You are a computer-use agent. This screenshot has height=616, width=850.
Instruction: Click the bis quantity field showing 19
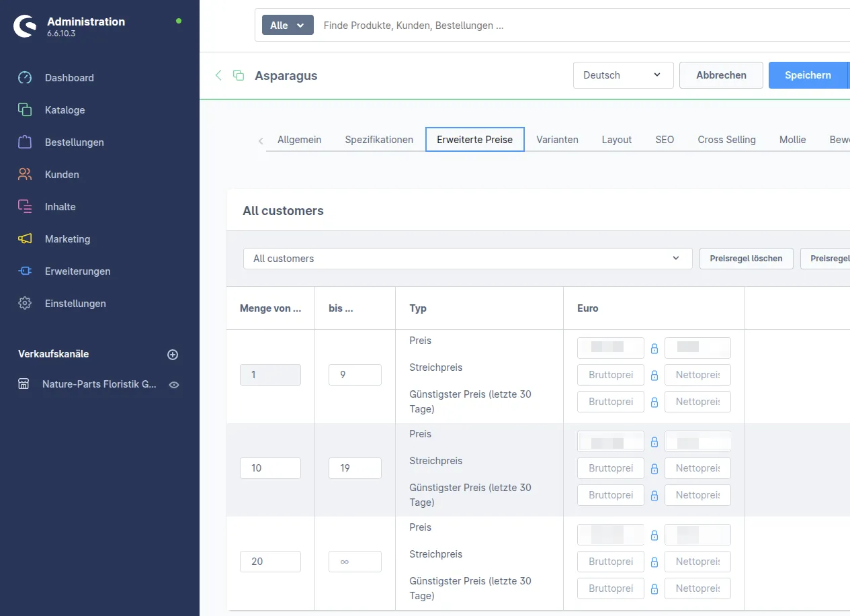[x=355, y=468]
